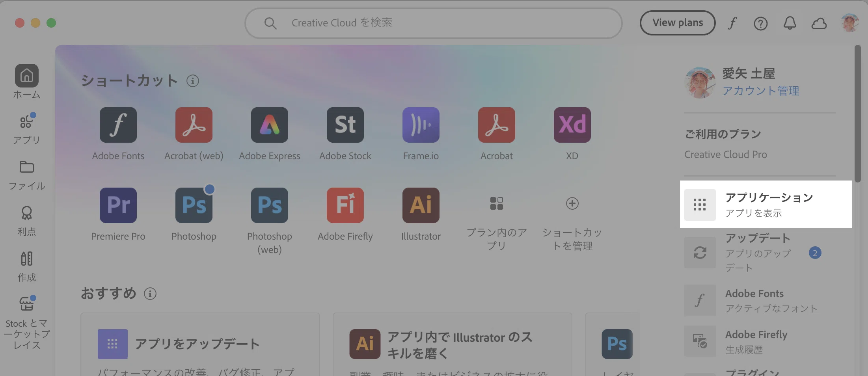868x376 pixels.
Task: Open the 作成 (Create) sidebar item
Action: [x=26, y=266]
